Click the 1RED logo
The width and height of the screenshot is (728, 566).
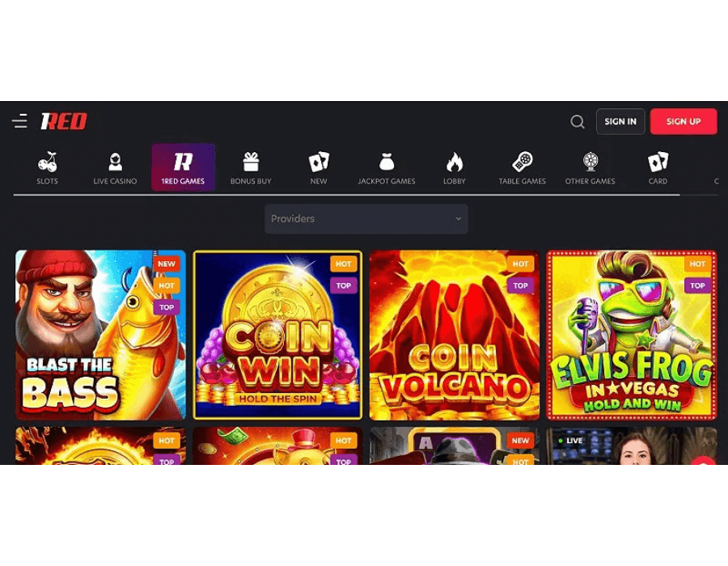(63, 121)
